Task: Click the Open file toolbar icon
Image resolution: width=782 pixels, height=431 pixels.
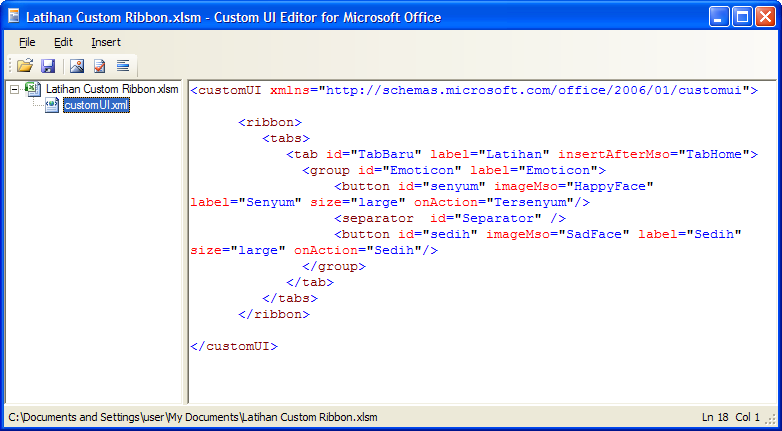Action: click(24, 65)
